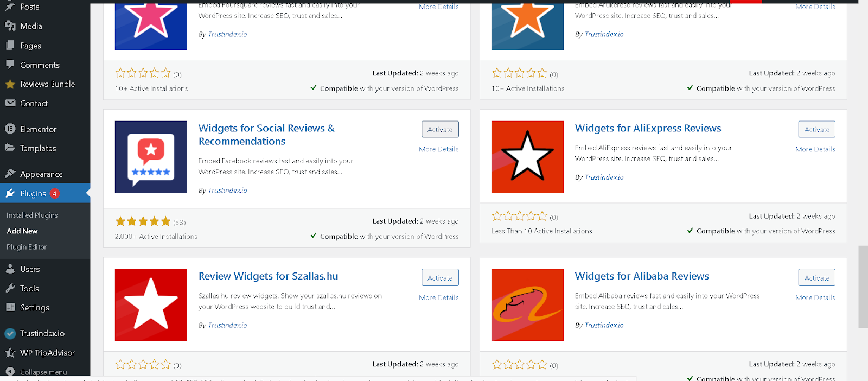868x381 pixels.
Task: Click Trustindex.io author link under Alibaba Reviews
Action: tap(604, 325)
